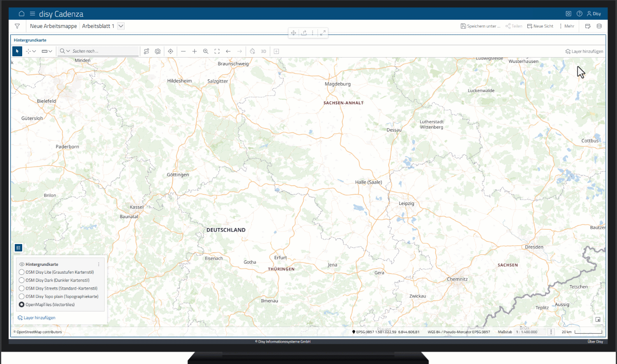Click the 'Göttingen' map label

(178, 175)
